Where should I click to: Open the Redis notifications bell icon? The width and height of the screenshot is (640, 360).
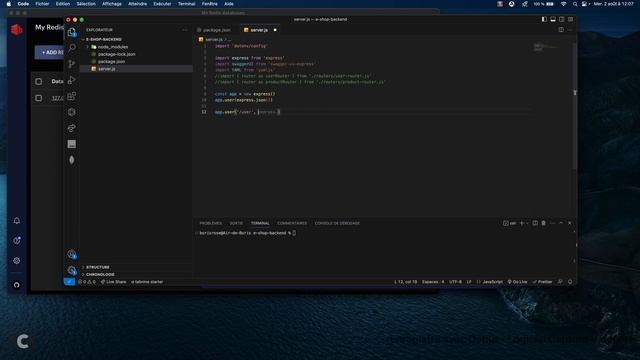[17, 221]
